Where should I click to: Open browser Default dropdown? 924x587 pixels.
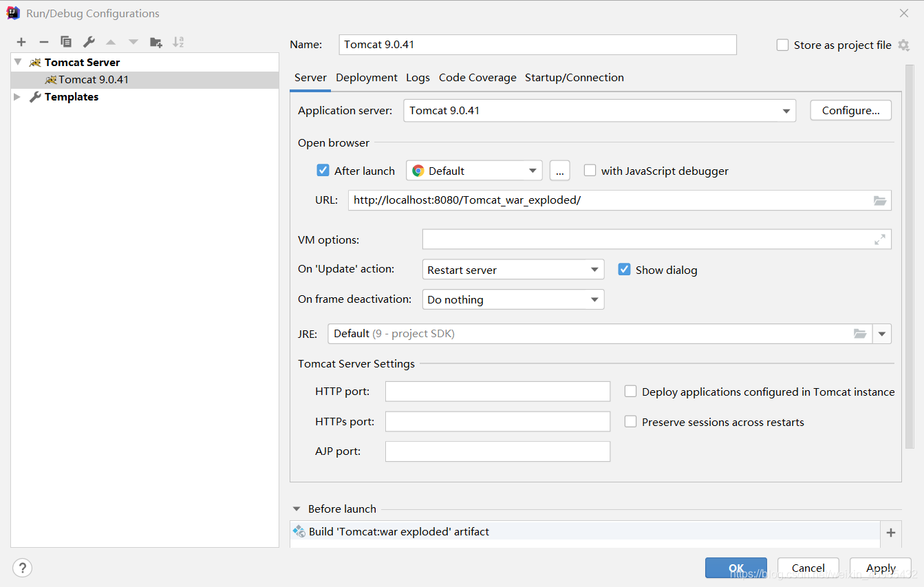474,171
